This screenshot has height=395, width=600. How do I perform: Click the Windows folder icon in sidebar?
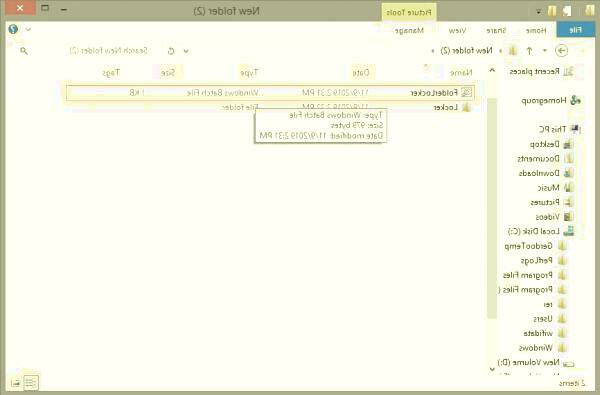click(x=562, y=348)
